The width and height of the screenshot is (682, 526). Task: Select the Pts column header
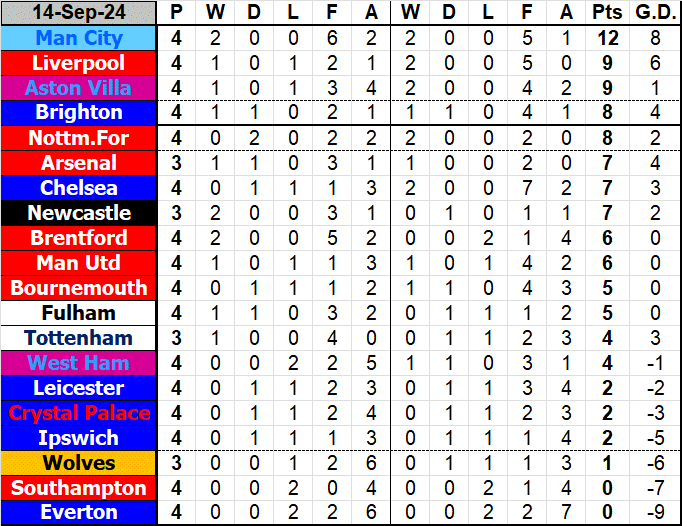click(x=606, y=13)
